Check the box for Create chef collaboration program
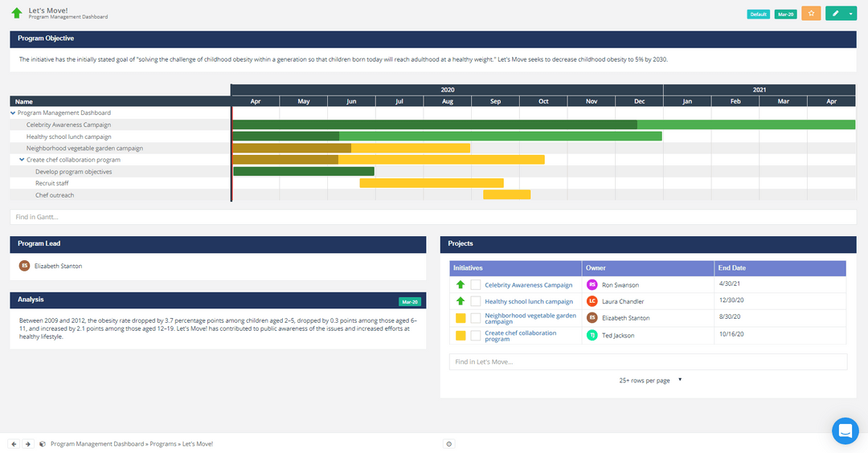868x453 pixels. click(x=476, y=336)
